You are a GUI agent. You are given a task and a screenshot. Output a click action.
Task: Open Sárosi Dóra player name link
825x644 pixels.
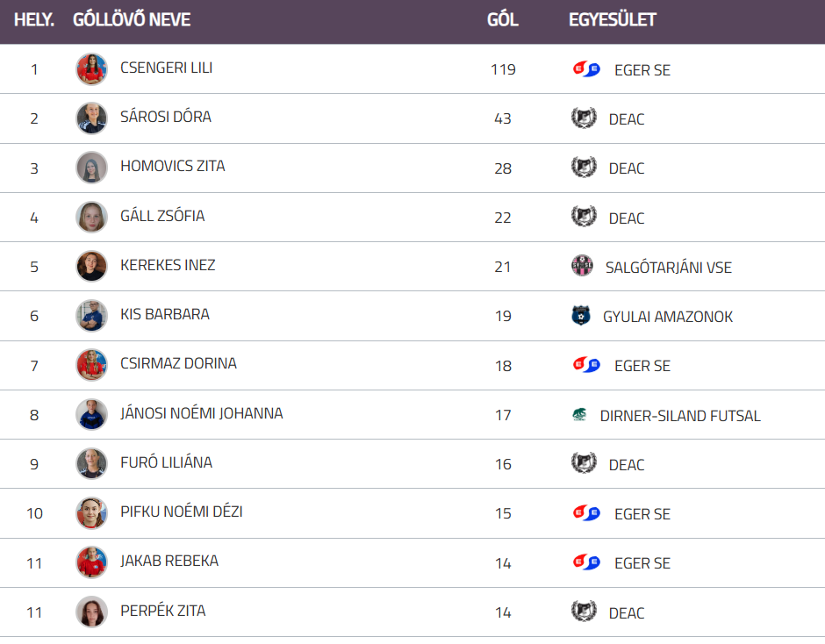click(166, 117)
